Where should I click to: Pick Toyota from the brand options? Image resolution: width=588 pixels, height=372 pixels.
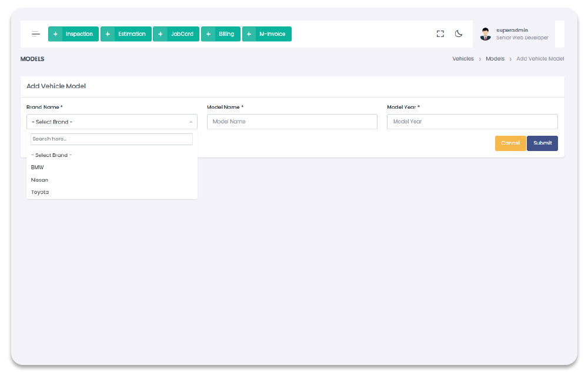[40, 192]
